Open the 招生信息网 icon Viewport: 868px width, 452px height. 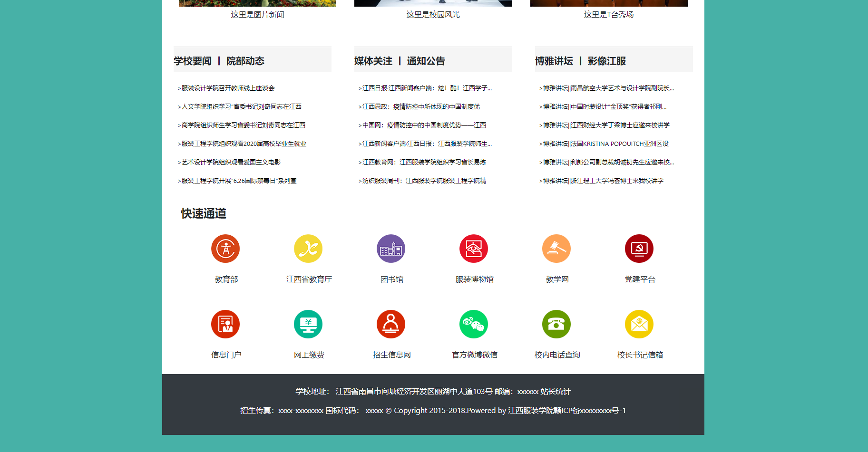pyautogui.click(x=391, y=324)
